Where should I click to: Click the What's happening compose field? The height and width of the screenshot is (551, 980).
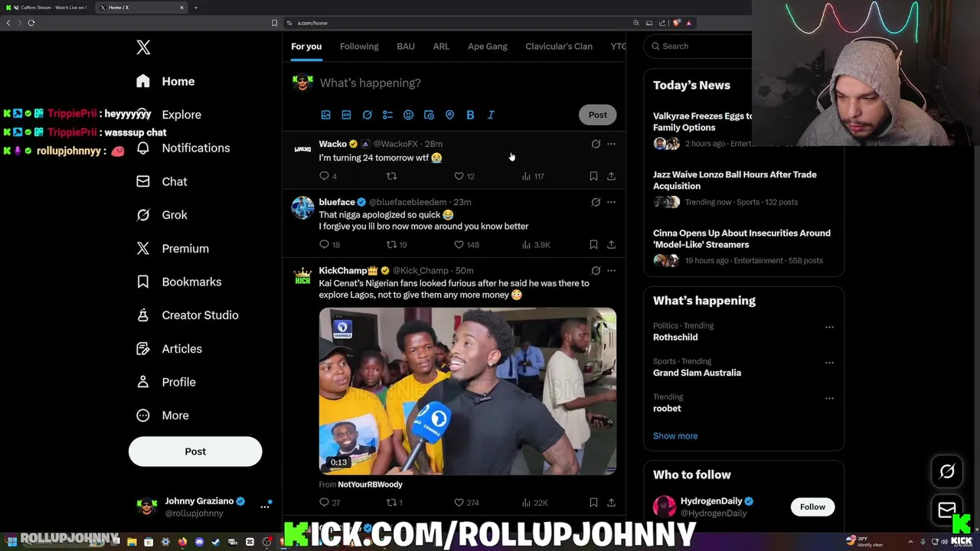click(x=467, y=83)
